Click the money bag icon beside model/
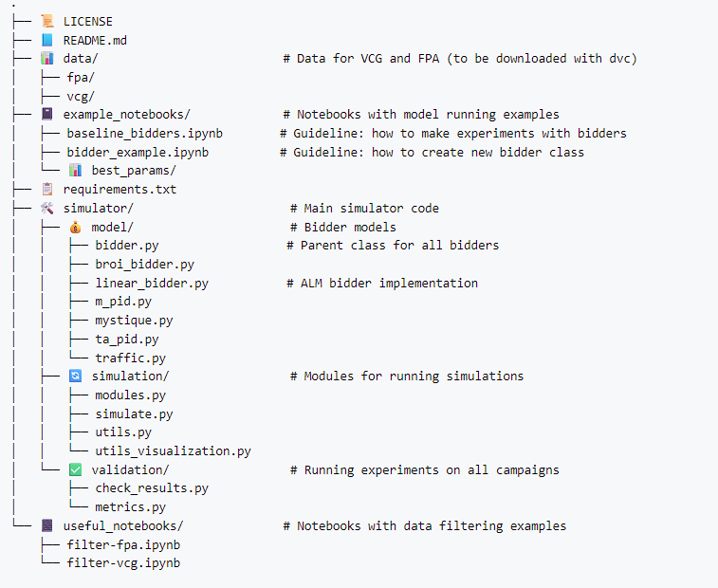The height and width of the screenshot is (588, 718). 75,228
